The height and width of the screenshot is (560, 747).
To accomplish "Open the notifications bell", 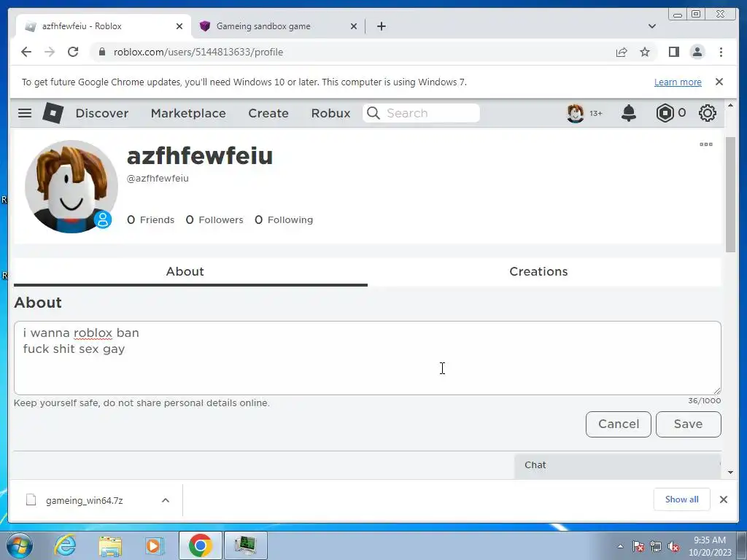I will [x=628, y=113].
